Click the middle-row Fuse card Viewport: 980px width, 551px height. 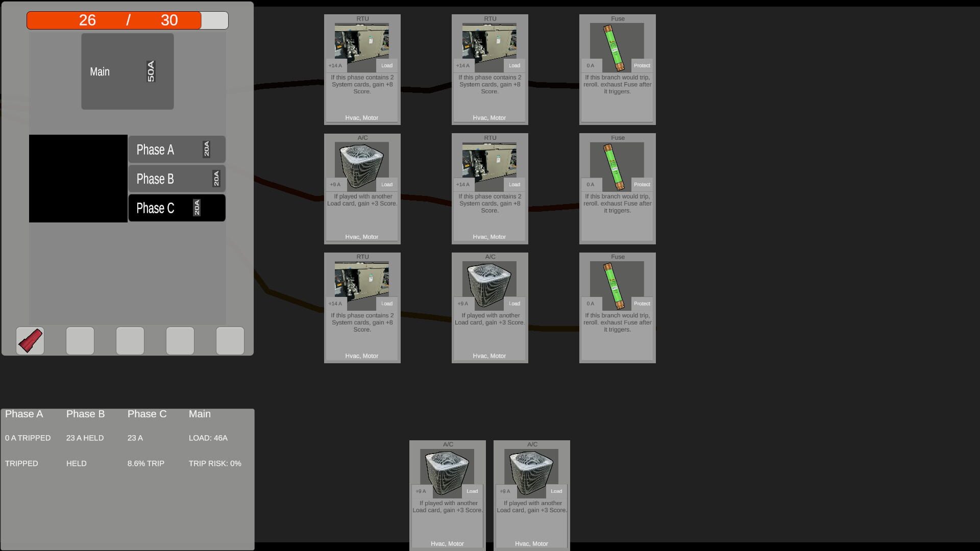click(618, 189)
